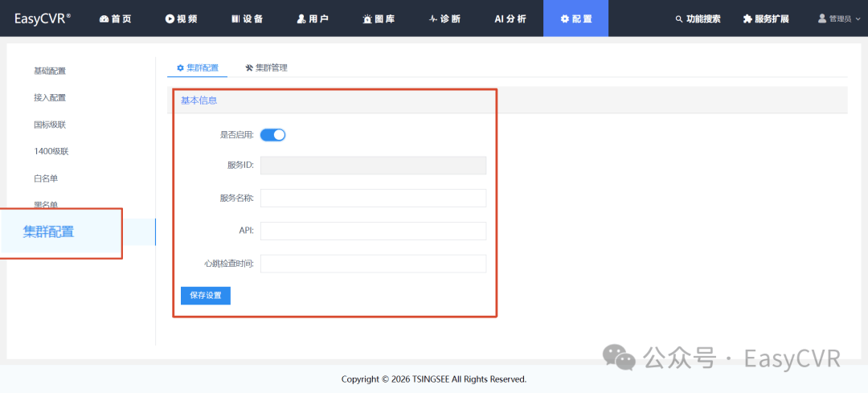Click the gear icon on 集群配置 tab
868x393 pixels.
click(x=180, y=68)
